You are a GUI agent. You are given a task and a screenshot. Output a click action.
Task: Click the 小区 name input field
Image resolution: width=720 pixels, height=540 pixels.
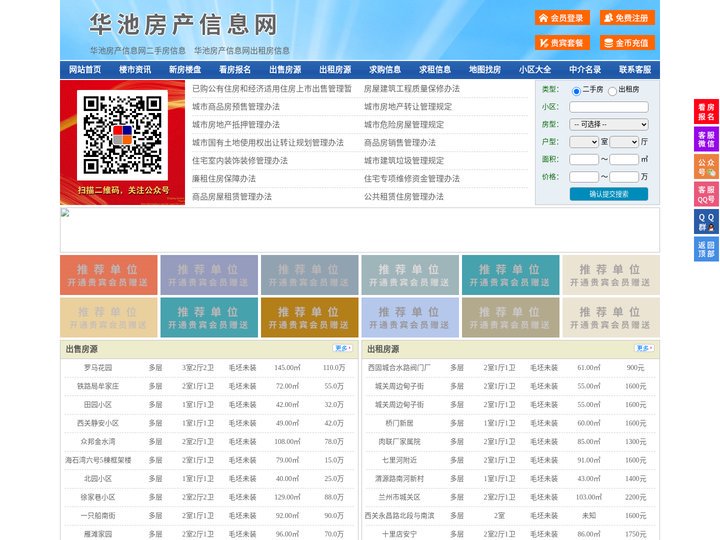(x=609, y=107)
